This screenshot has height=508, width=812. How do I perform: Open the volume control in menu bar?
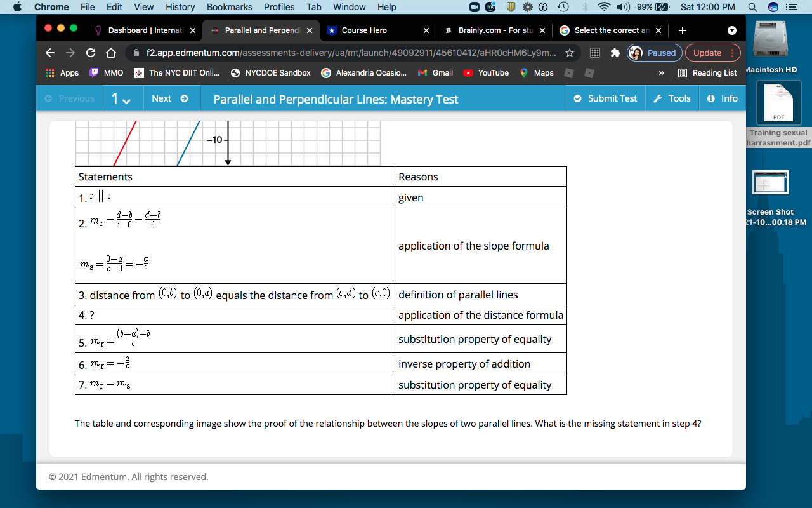point(624,7)
